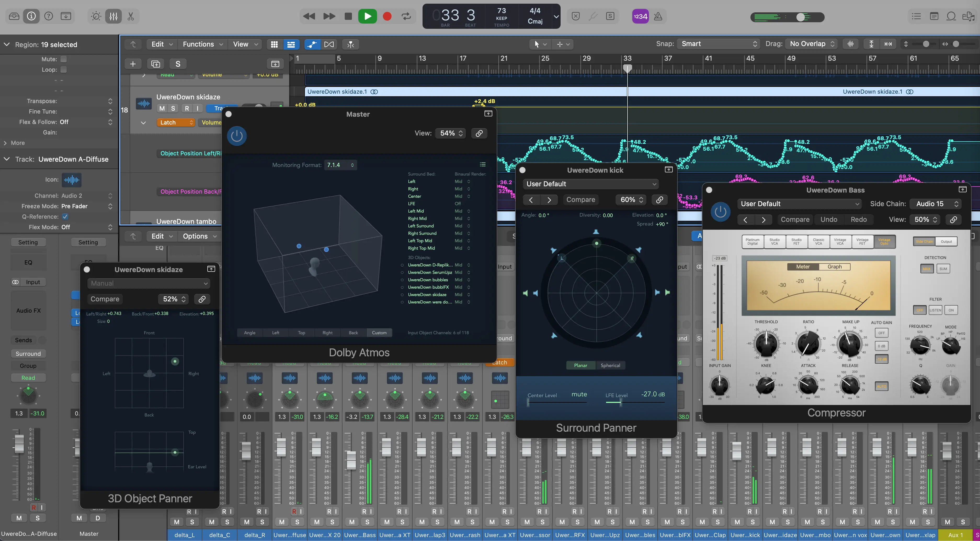Screen dimensions: 980x541
Task: Open the User Default preset menu in UwereDown kick
Action: point(590,184)
